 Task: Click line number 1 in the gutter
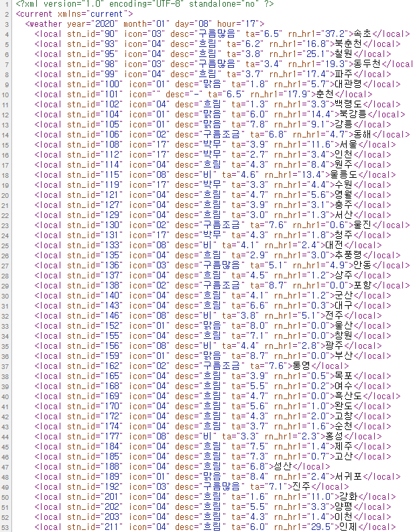pyautogui.click(x=7, y=5)
